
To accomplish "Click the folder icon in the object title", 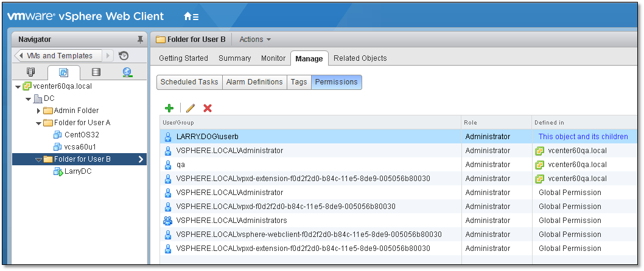I will pos(161,39).
